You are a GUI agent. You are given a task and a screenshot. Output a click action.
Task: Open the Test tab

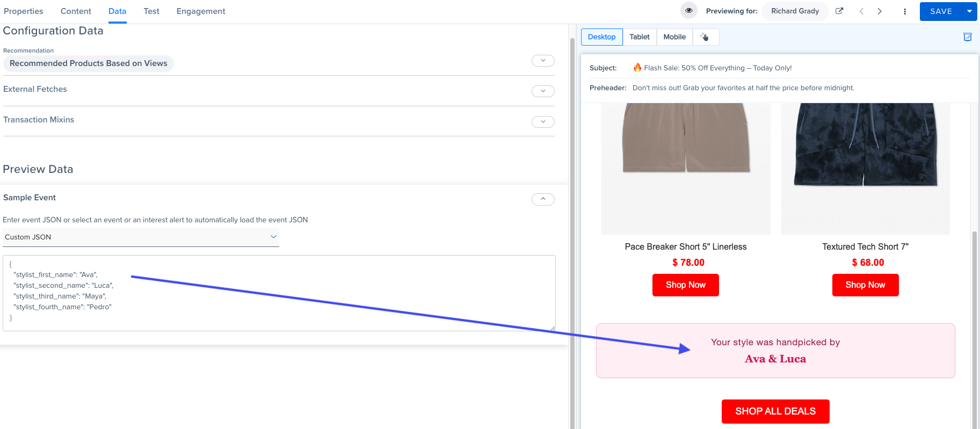pyautogui.click(x=151, y=11)
